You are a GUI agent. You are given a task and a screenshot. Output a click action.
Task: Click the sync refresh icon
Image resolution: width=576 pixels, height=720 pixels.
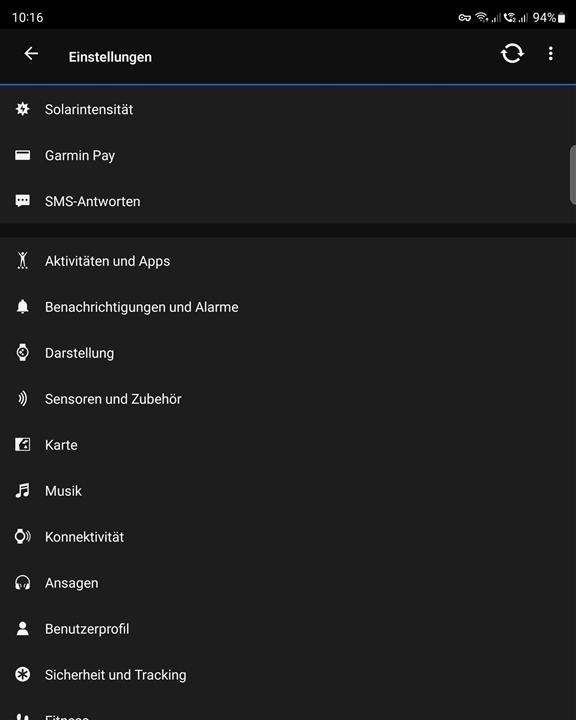click(512, 54)
